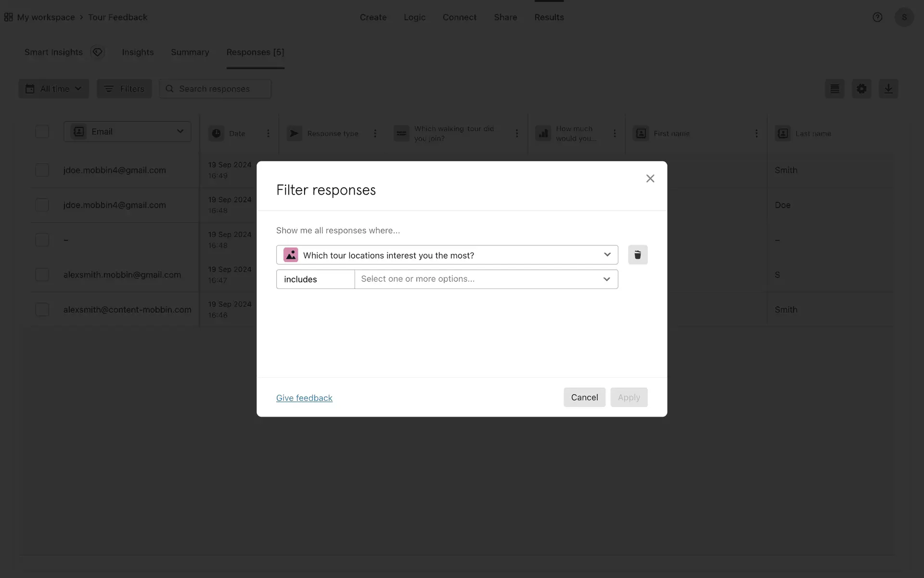Viewport: 924px width, 578px height.
Task: Select alexsmith@content-mobbin.com row checkbox
Action: [42, 310]
